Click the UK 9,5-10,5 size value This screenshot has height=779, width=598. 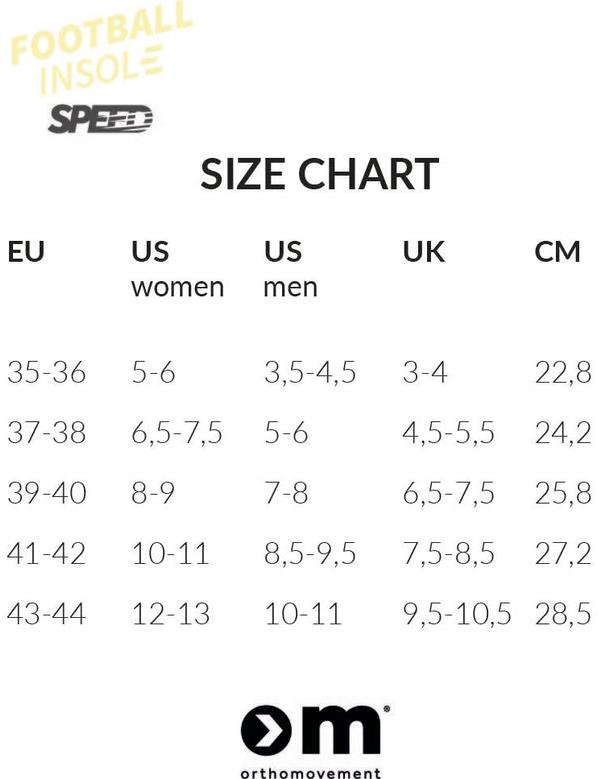click(x=456, y=614)
